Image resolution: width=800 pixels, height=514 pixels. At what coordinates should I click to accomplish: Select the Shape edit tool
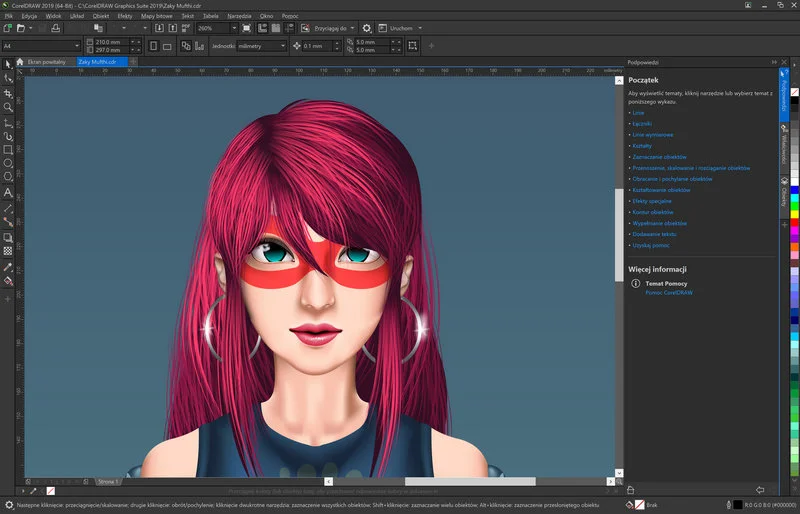pos(8,79)
